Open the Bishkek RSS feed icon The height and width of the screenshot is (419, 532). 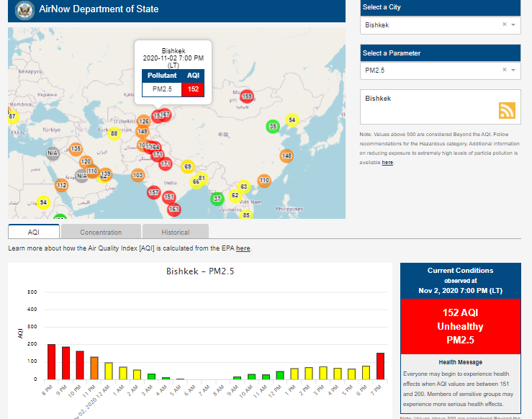click(x=507, y=110)
